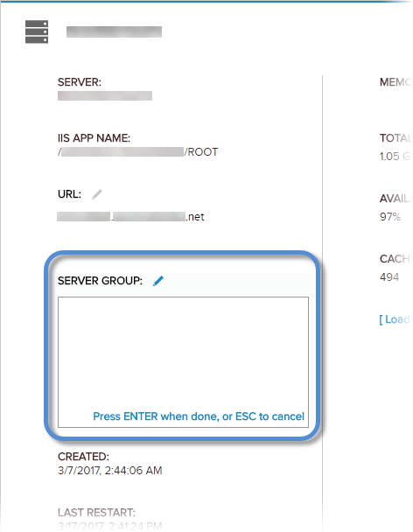Click inside the Server Group text box

(x=183, y=362)
